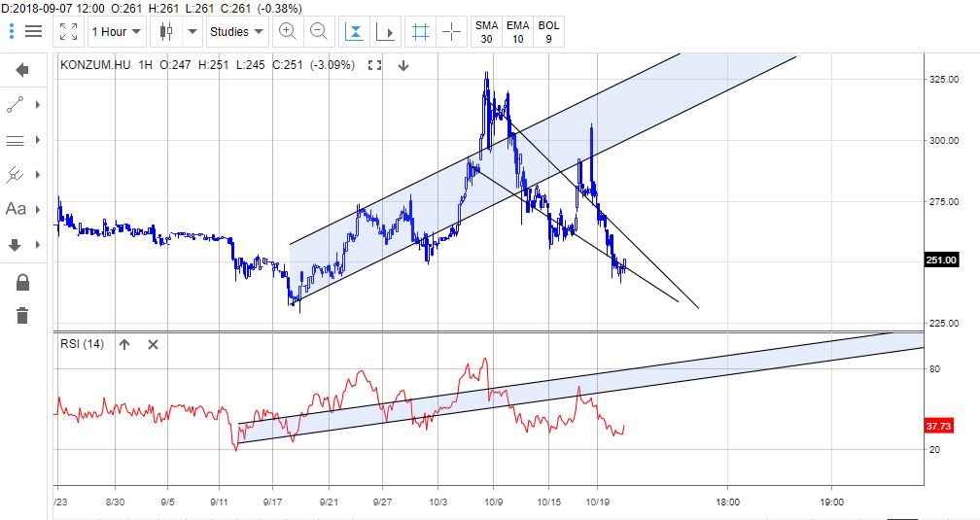Toggle fullscreen chart mode
Screen dimensions: 980x520
click(69, 31)
